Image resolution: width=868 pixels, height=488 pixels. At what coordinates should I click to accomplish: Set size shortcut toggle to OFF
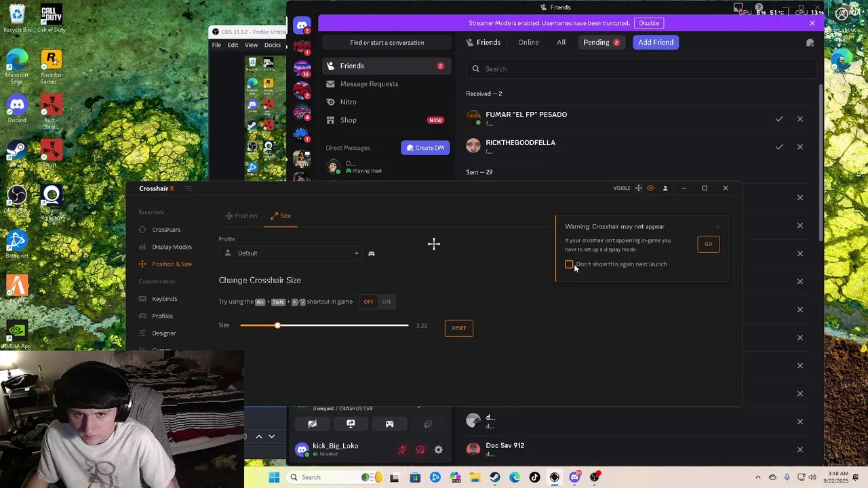(x=368, y=302)
